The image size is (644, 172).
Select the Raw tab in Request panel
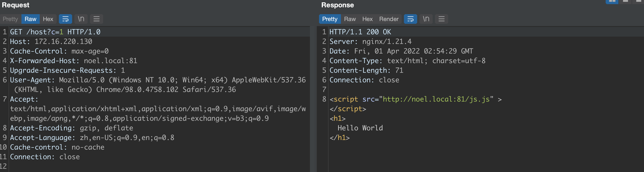[x=30, y=19]
